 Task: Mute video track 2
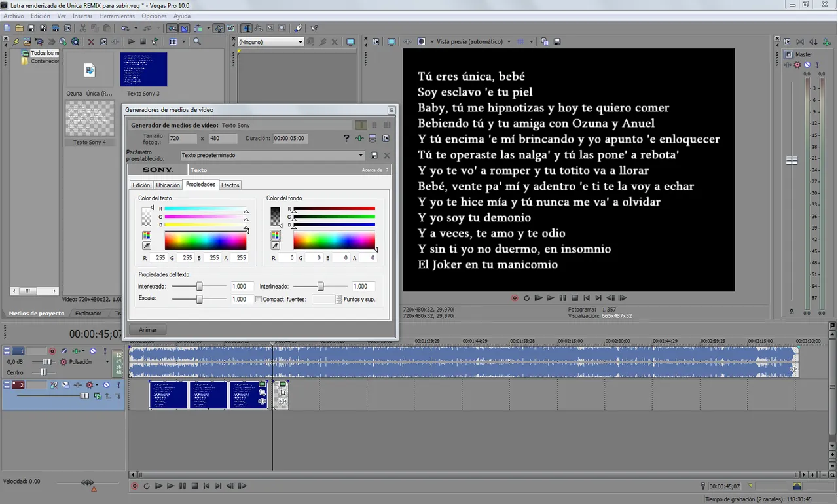tap(106, 385)
